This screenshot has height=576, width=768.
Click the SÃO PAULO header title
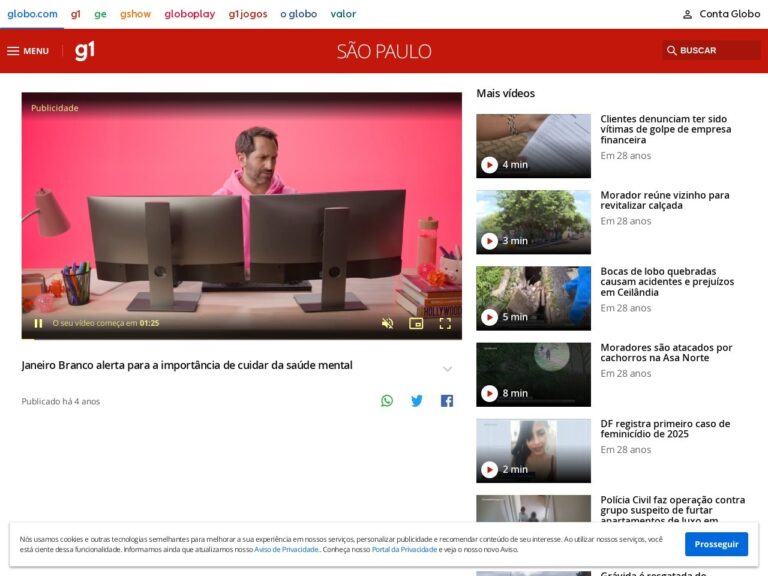click(384, 51)
